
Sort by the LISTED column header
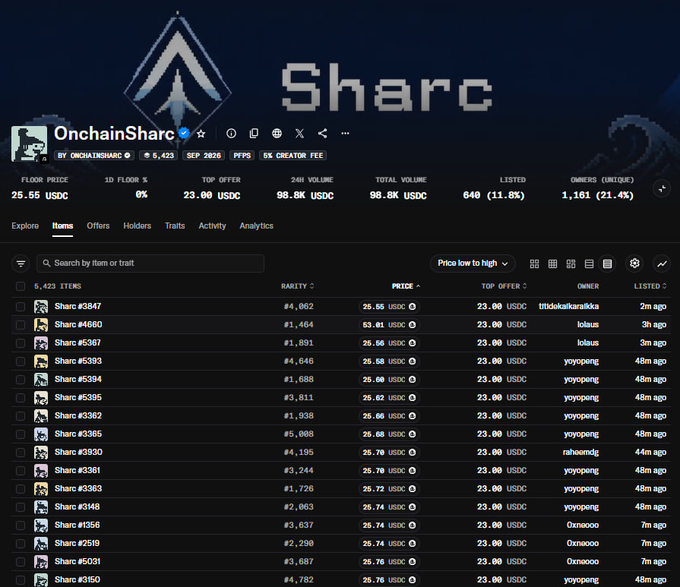pos(650,286)
